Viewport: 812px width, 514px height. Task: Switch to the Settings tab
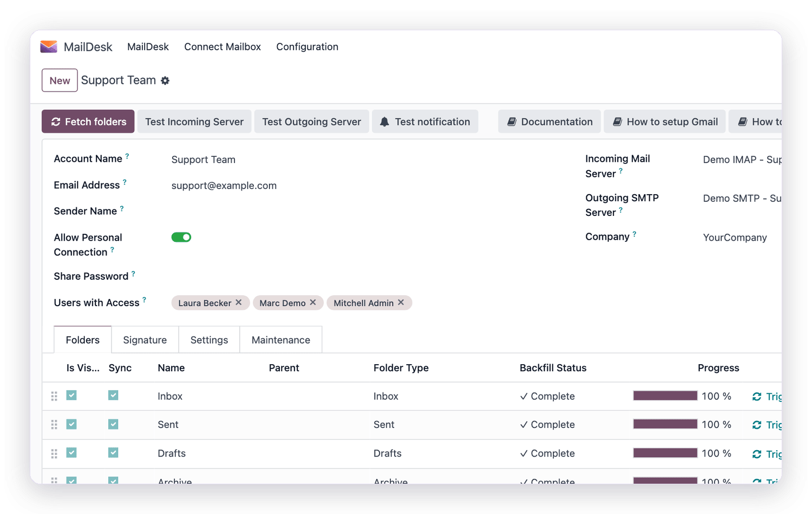[x=209, y=340]
